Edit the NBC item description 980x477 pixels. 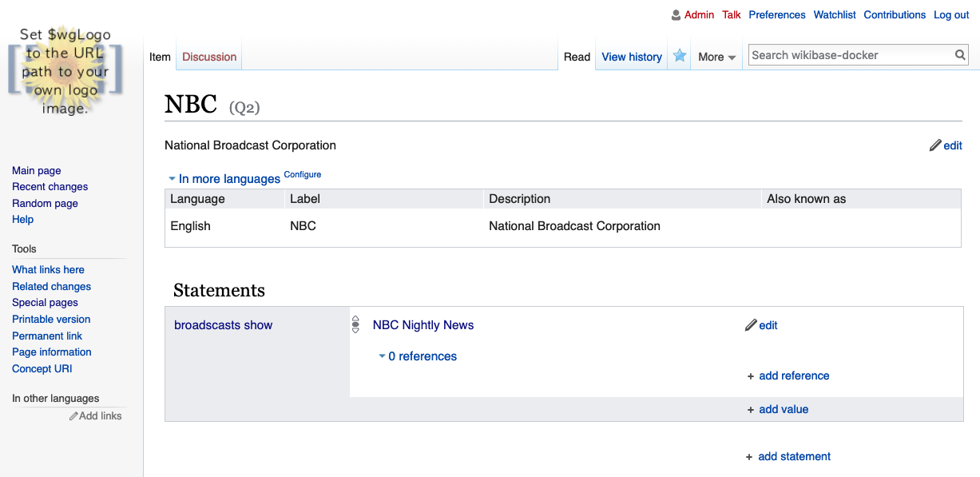946,145
